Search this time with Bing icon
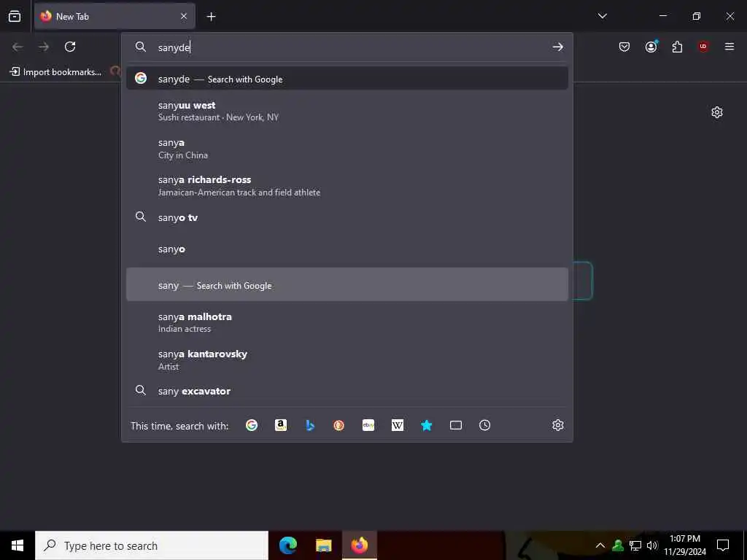The image size is (747, 560). pyautogui.click(x=310, y=425)
